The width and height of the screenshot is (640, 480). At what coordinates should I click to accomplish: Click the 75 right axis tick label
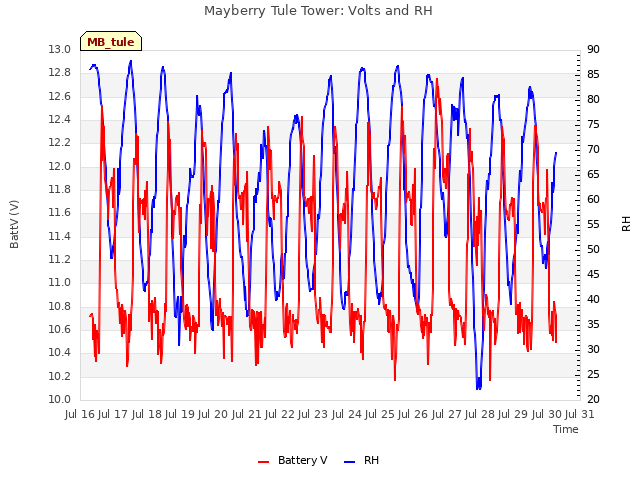pos(593,124)
